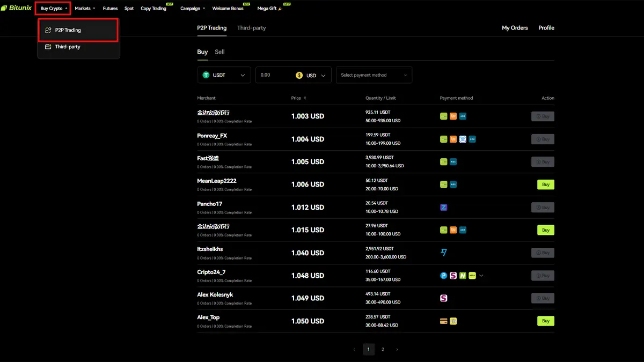Expand the Markets menu
Screen dimensions: 644x362
(85, 9)
